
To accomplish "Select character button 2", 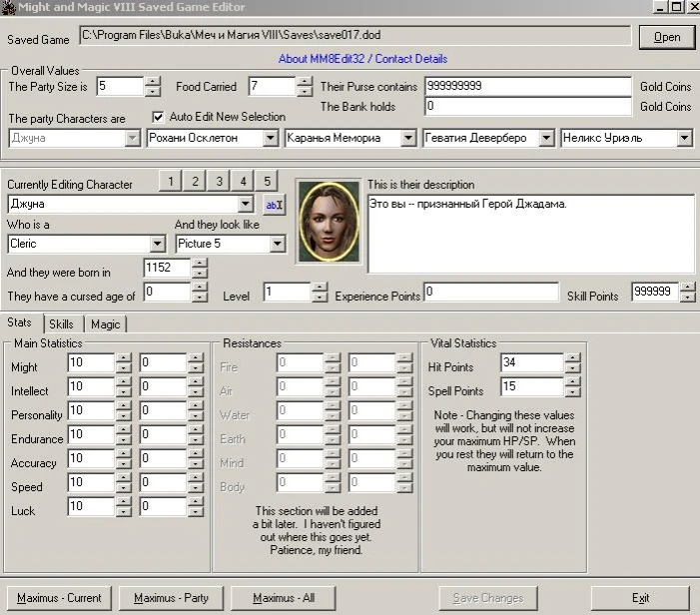I will pos(195,181).
